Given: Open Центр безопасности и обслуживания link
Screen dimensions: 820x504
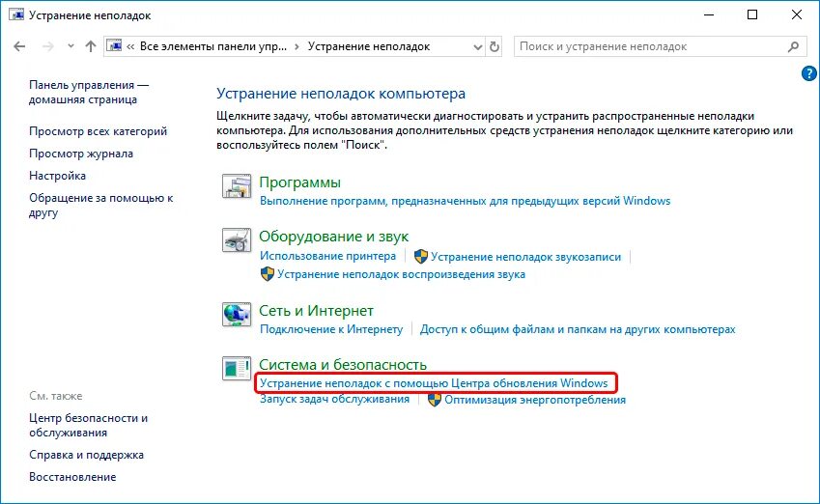Looking at the screenshot, I should (89, 425).
